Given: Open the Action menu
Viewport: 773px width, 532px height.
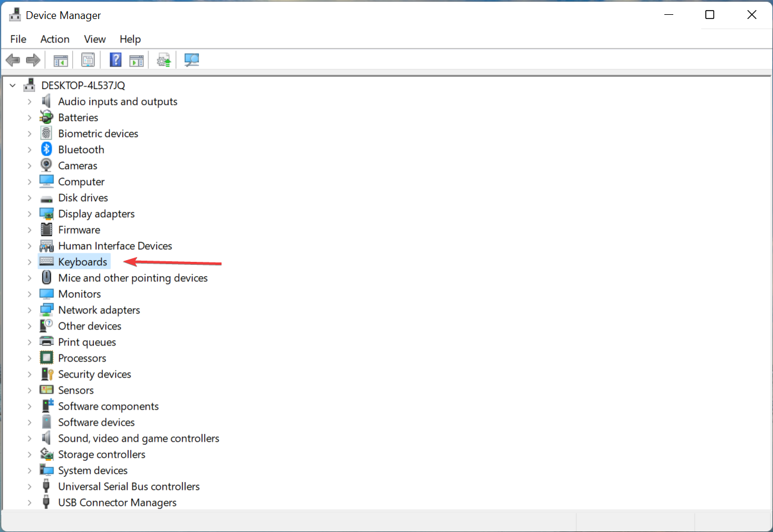Looking at the screenshot, I should (x=55, y=39).
